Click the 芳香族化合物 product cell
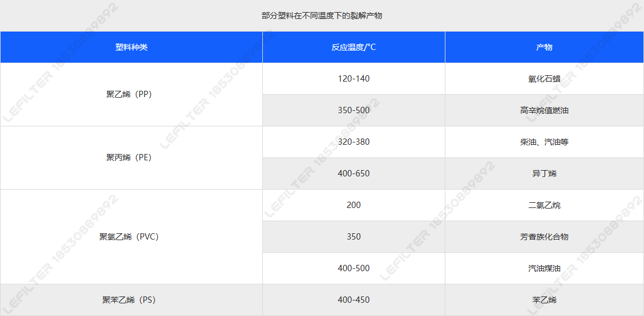 [544, 237]
